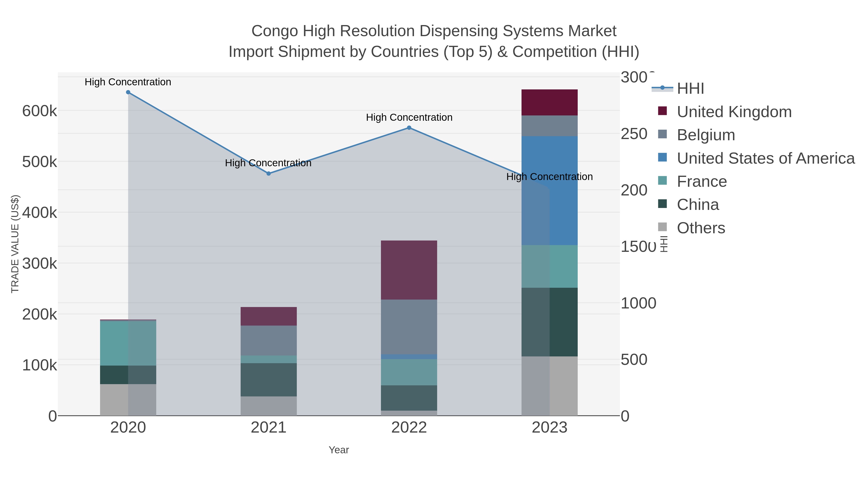Click the 2020 High Concentration annotation
868x488 pixels.
coord(128,82)
